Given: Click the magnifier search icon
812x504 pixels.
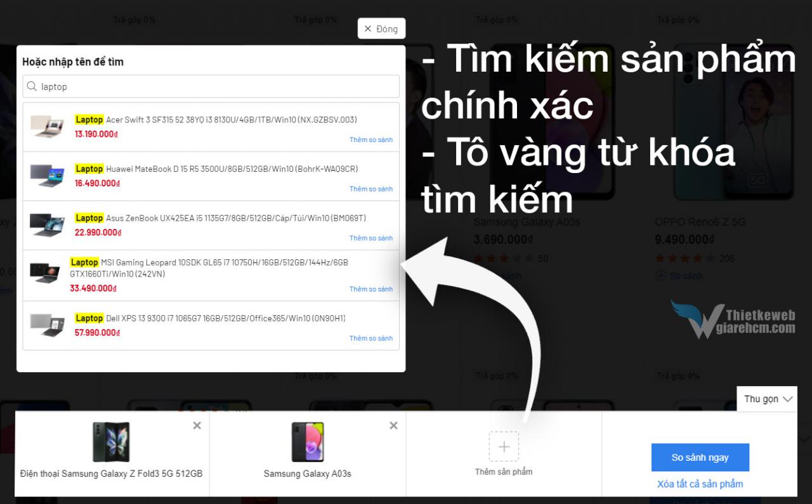Looking at the screenshot, I should coord(32,87).
